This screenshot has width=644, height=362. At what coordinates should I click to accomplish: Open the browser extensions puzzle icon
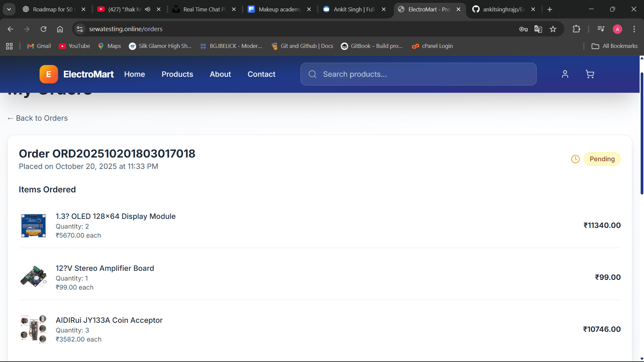click(x=576, y=29)
